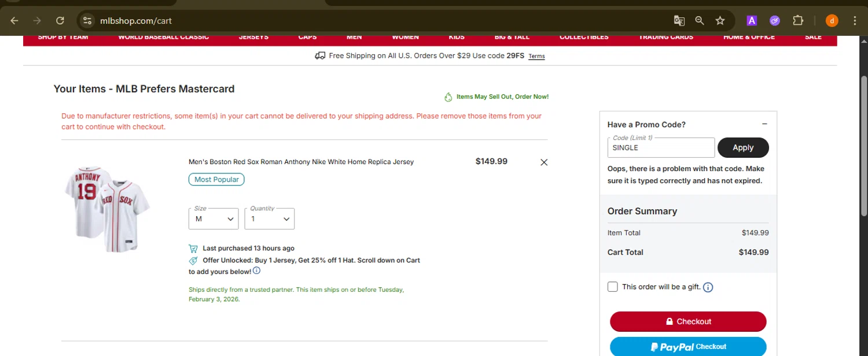Click the browser address bar URL

tap(136, 21)
